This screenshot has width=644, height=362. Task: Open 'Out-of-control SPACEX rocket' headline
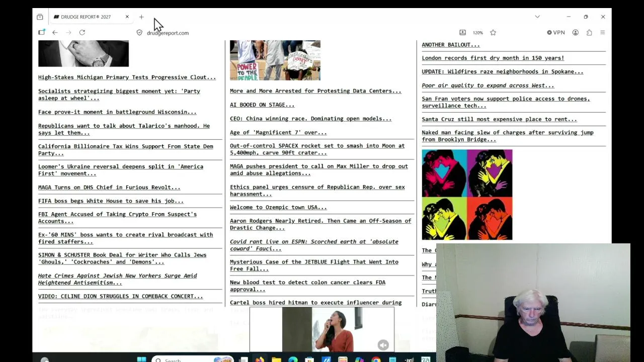[317, 149]
